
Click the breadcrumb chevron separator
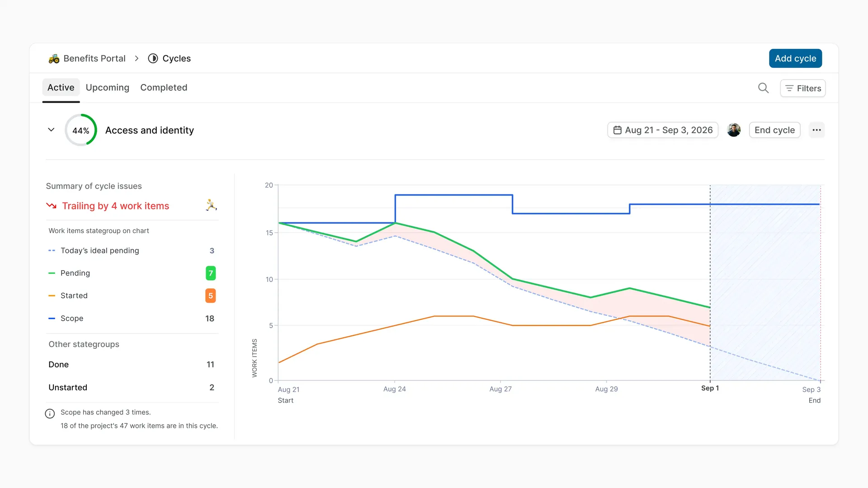[x=137, y=59]
